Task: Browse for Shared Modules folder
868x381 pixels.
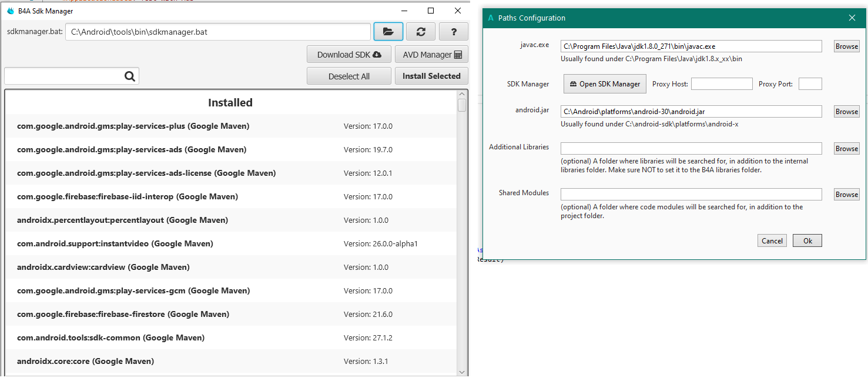Action: pyautogui.click(x=847, y=195)
